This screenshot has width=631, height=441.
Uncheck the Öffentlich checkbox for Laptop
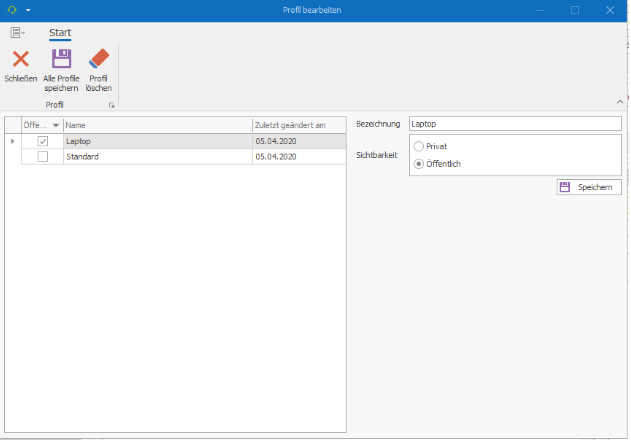click(42, 142)
